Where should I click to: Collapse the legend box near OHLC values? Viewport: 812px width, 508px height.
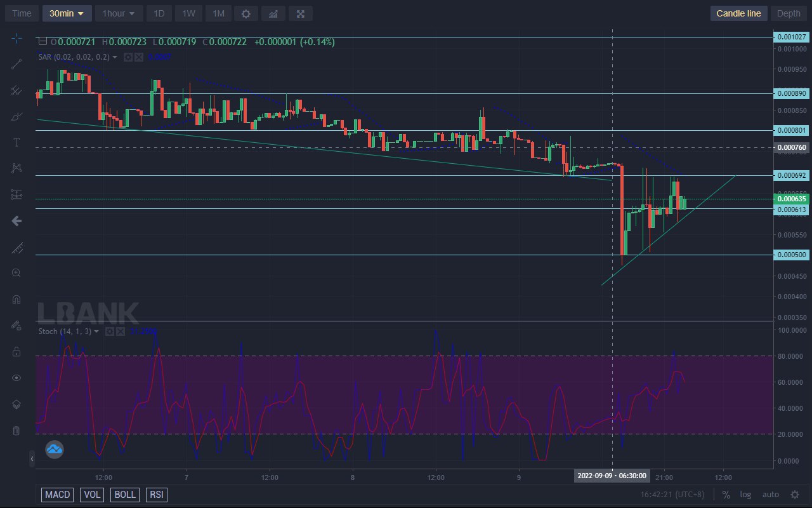43,42
